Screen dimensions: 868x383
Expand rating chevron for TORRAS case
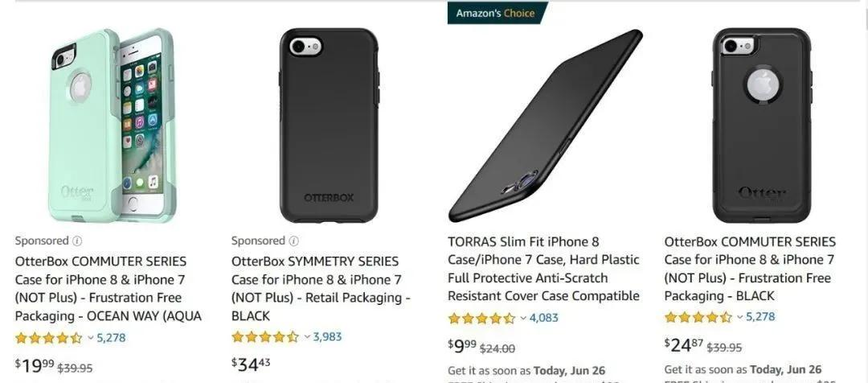tap(523, 319)
